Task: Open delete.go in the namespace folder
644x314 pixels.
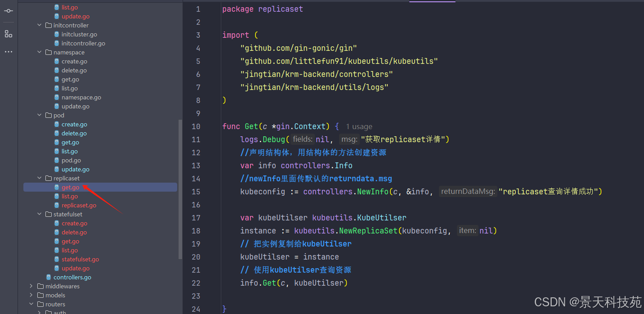Action: 74,70
